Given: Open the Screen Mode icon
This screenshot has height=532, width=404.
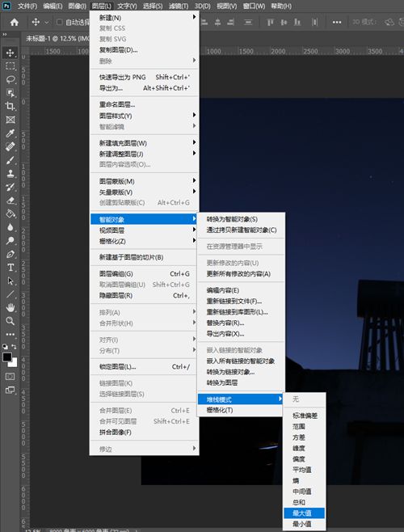Looking at the screenshot, I should [11, 391].
